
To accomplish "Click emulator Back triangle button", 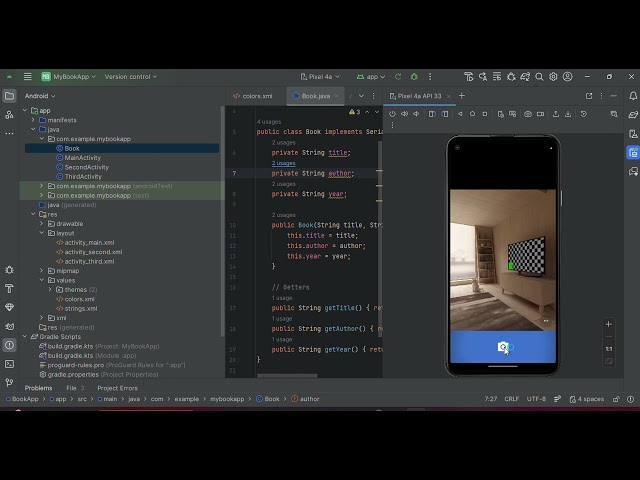I will tap(460, 114).
